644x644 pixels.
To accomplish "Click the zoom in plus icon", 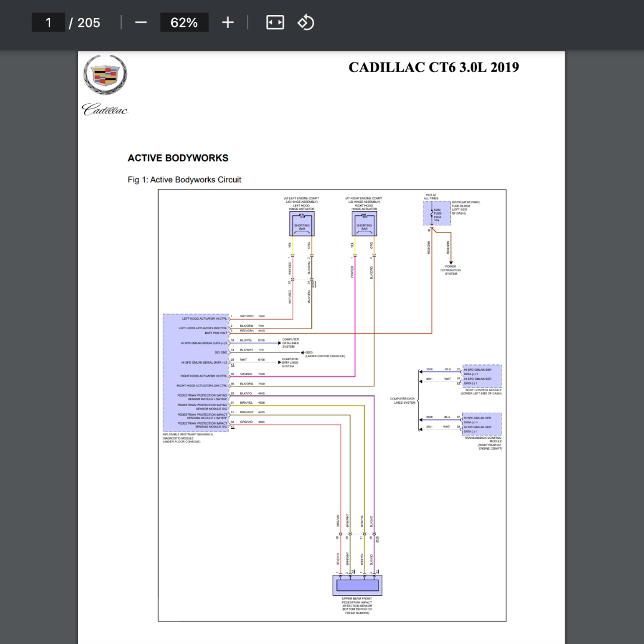I will coord(228,22).
